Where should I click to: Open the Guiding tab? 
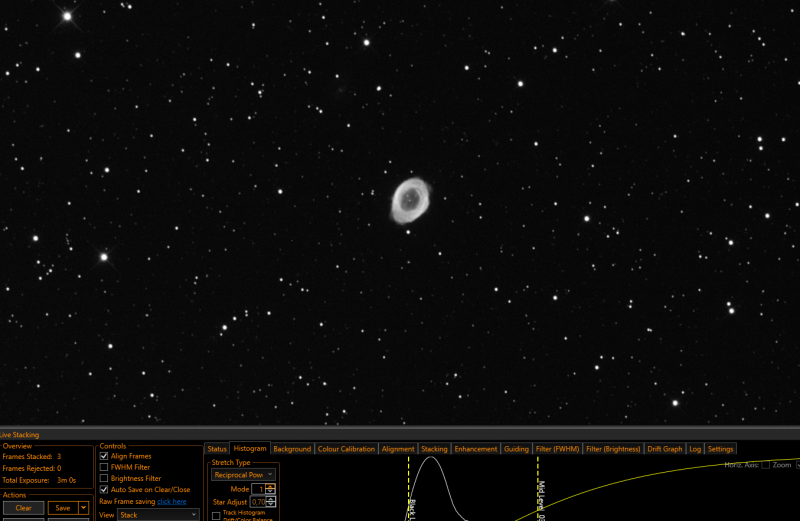pos(516,449)
